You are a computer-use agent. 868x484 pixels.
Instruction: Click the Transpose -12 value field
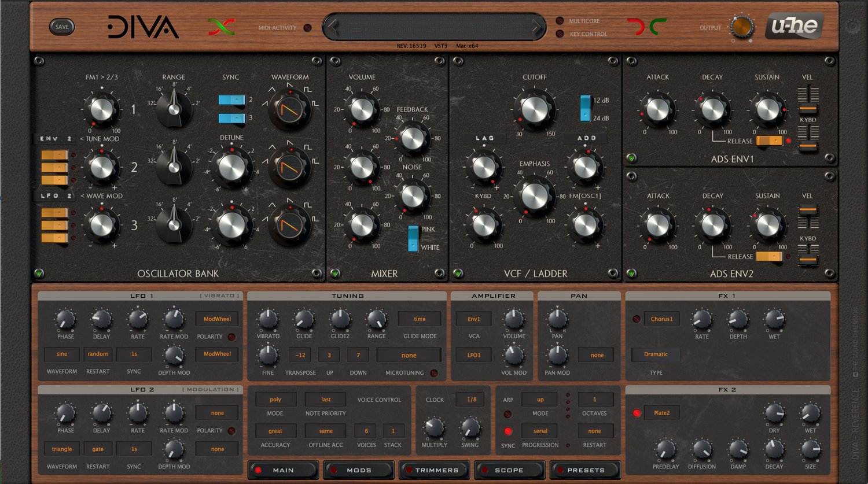[x=300, y=355]
